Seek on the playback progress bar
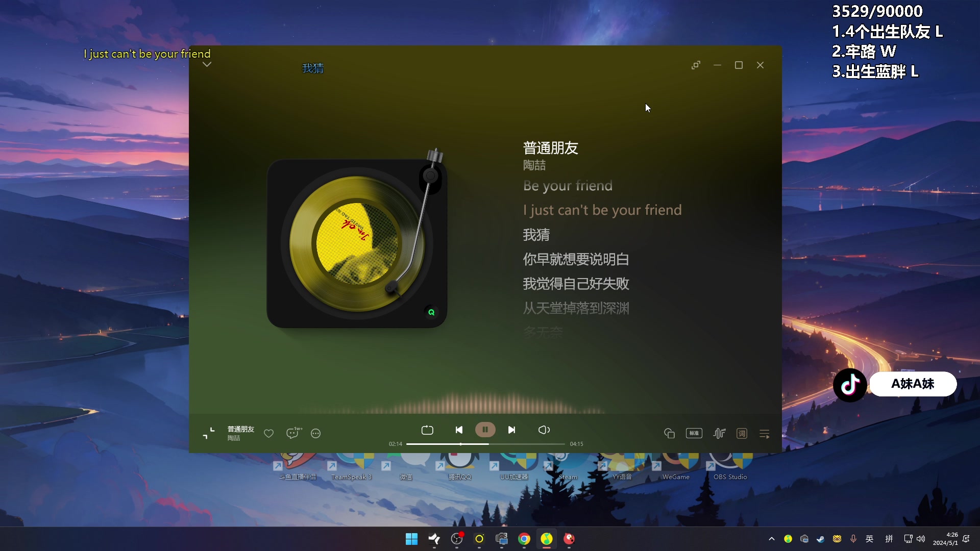The image size is (980, 551). point(485,444)
